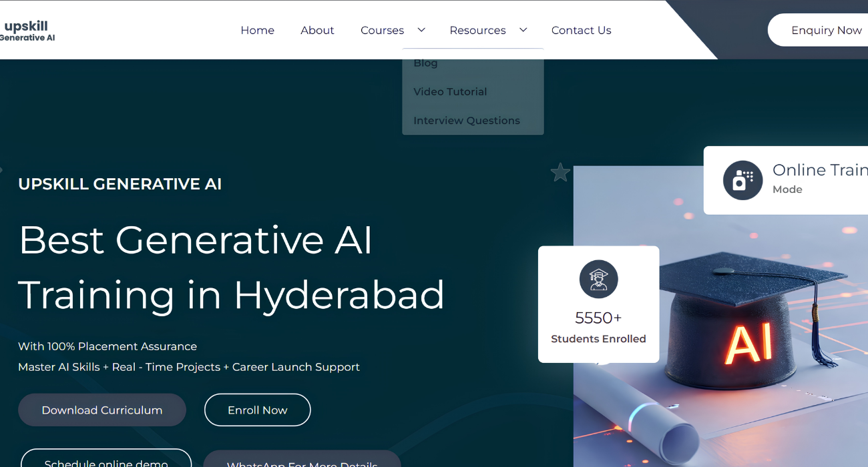The height and width of the screenshot is (467, 868).
Task: Click the Enquiry Now button
Action: [x=819, y=30]
